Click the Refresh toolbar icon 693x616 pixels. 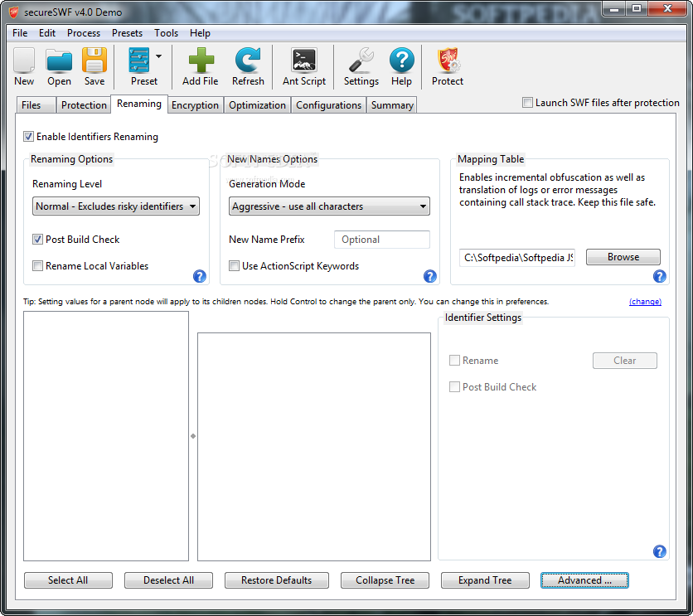pos(248,61)
